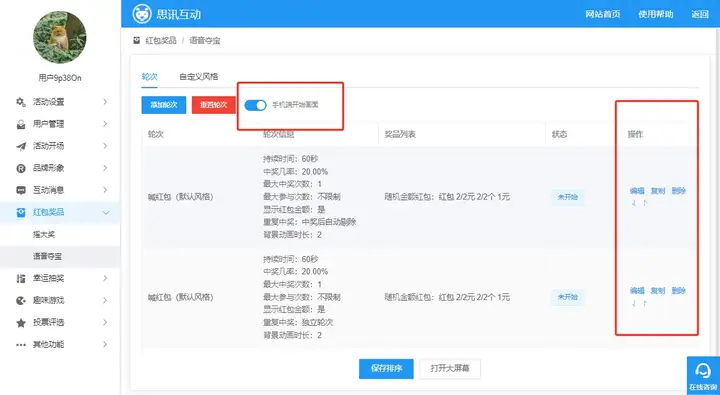Click the 幸运抽奖 sidebar label
The image size is (720, 395).
48,278
